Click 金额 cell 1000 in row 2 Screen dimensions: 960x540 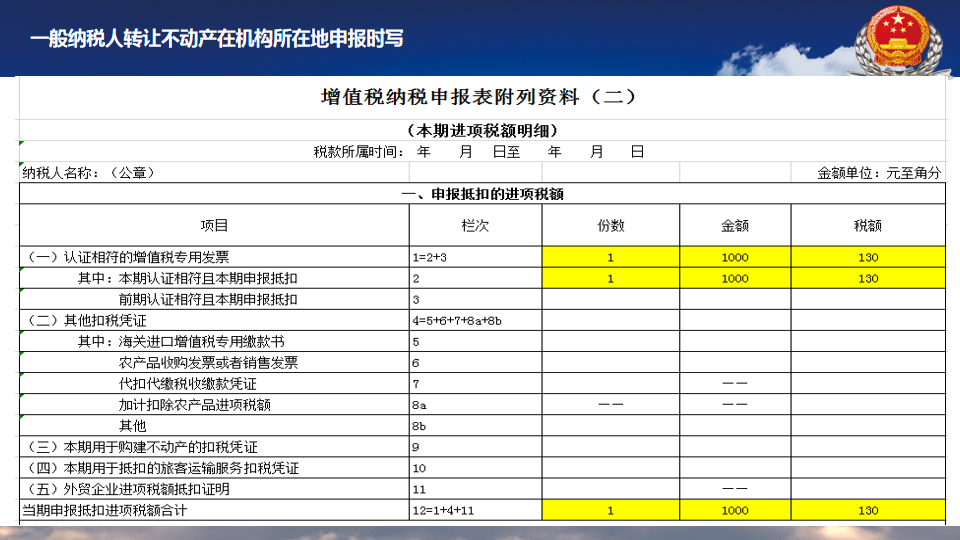(735, 279)
